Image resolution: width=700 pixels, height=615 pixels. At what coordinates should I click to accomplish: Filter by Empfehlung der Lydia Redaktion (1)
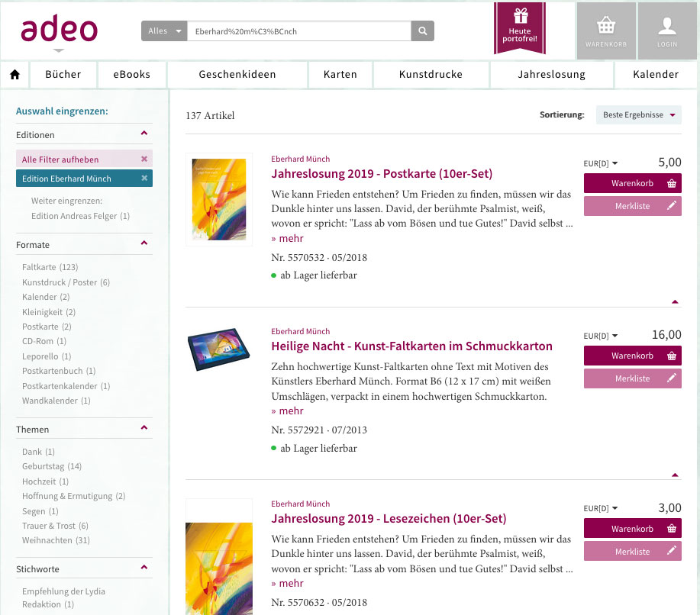(x=63, y=597)
